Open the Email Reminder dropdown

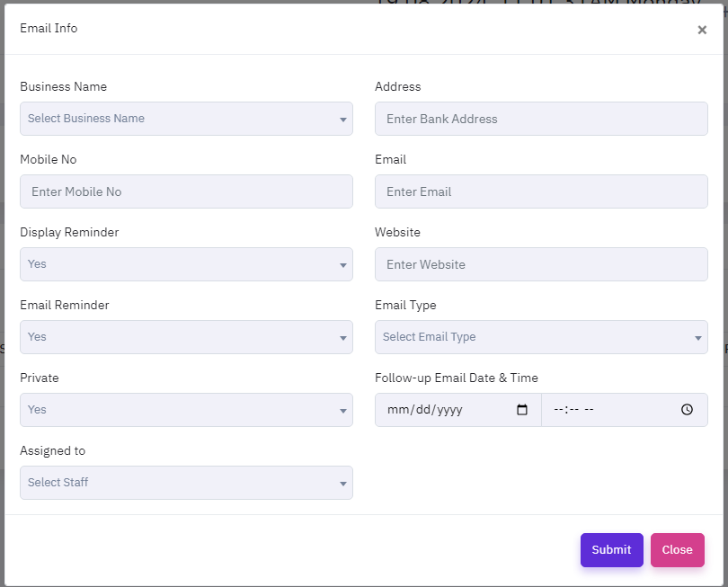pos(186,337)
